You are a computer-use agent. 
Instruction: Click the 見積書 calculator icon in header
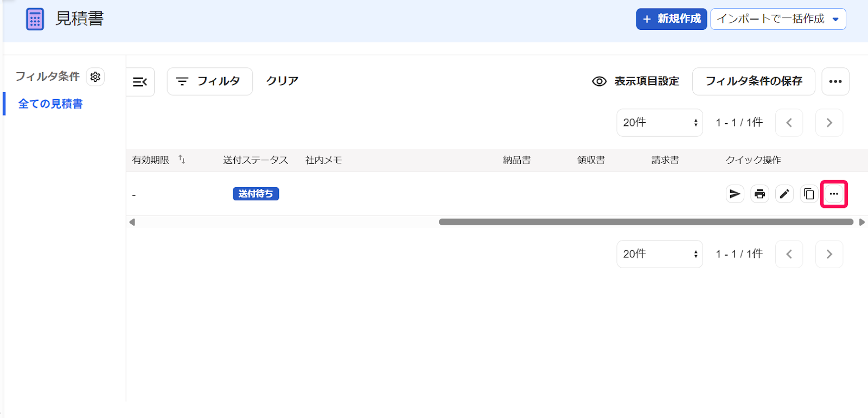(35, 20)
